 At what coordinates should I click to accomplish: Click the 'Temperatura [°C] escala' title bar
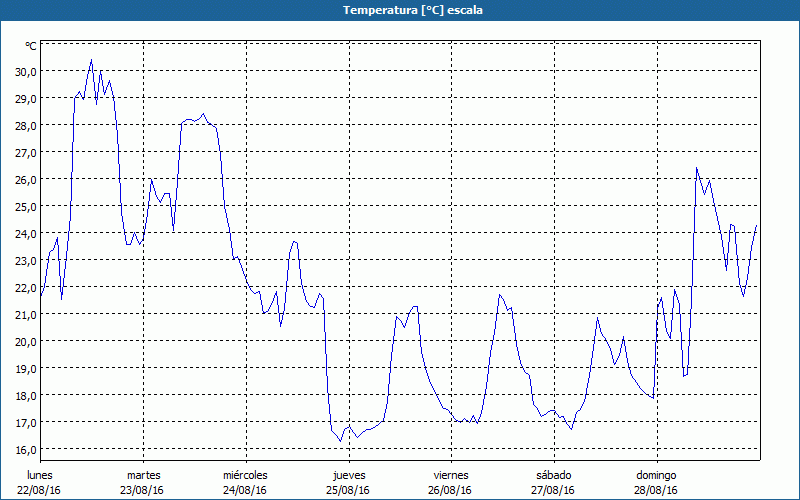click(400, 10)
